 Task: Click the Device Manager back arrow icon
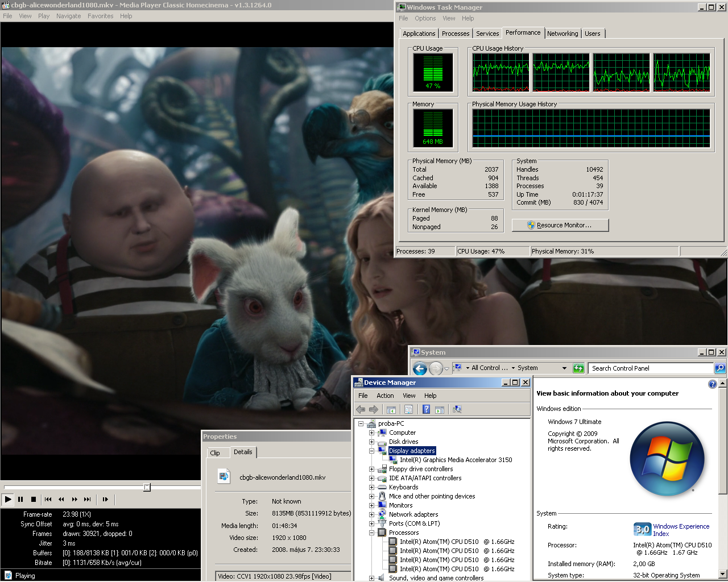361,409
